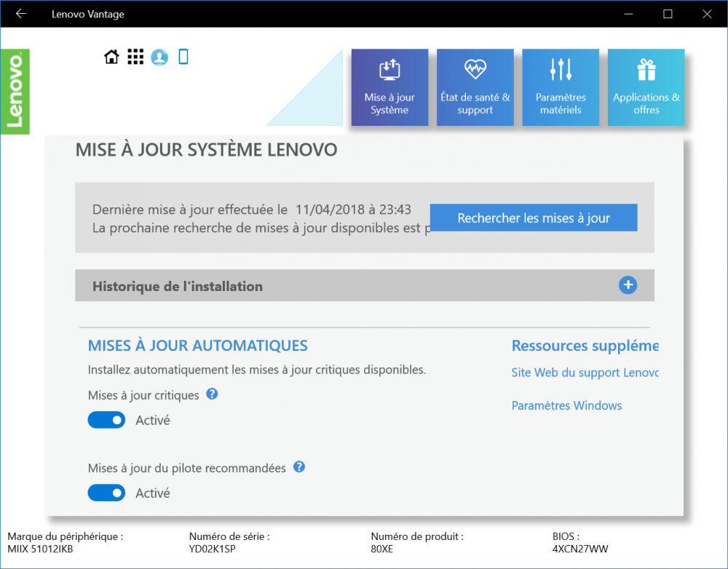Expand Historique de l'installation with plus icon
The width and height of the screenshot is (728, 569).
click(x=628, y=285)
